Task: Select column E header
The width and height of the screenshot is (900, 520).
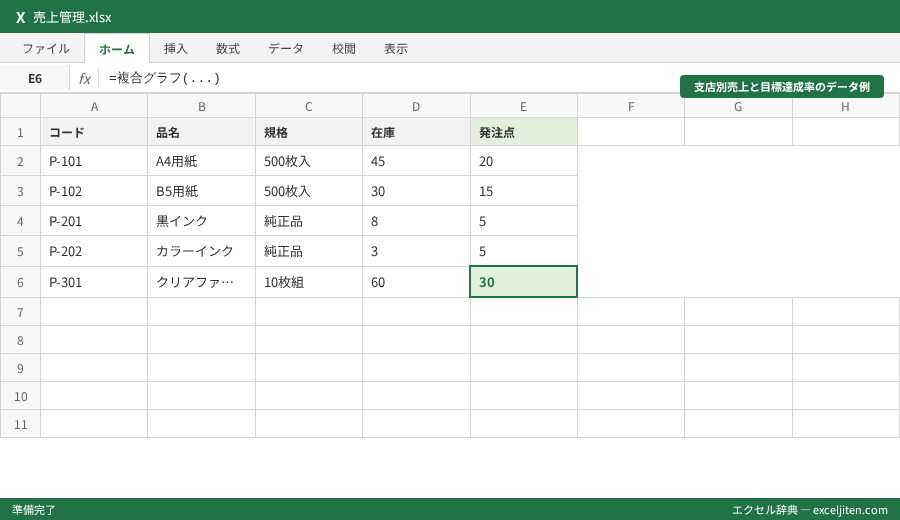Action: tap(523, 106)
